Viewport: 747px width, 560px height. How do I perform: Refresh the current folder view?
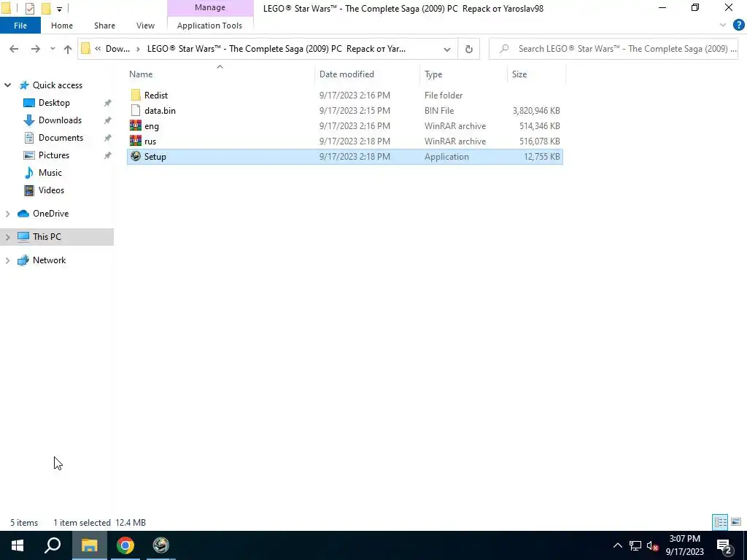click(469, 49)
